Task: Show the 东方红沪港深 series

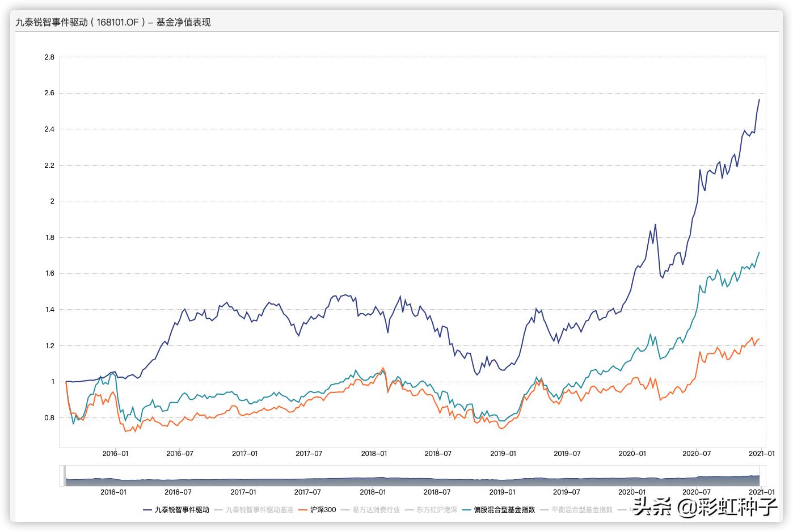Action: (x=436, y=510)
